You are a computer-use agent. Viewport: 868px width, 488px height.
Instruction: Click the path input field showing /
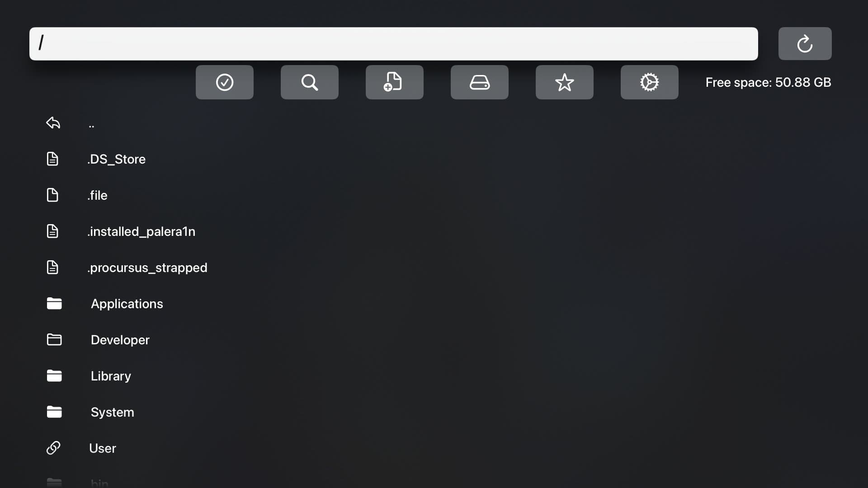pyautogui.click(x=394, y=44)
